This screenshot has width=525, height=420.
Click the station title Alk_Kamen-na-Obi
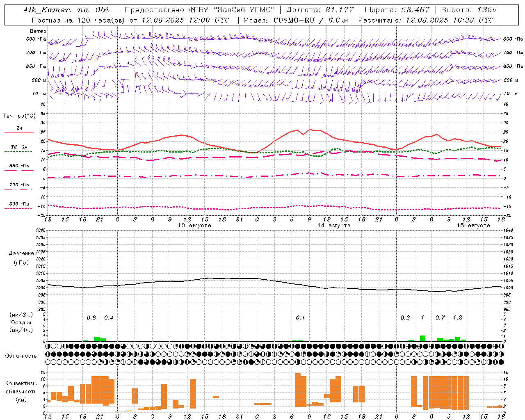coord(66,10)
